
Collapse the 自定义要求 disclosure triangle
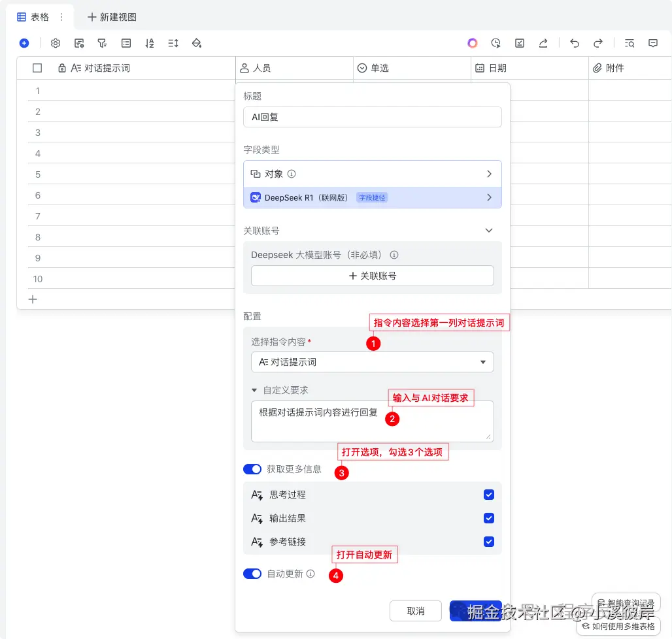[254, 390]
